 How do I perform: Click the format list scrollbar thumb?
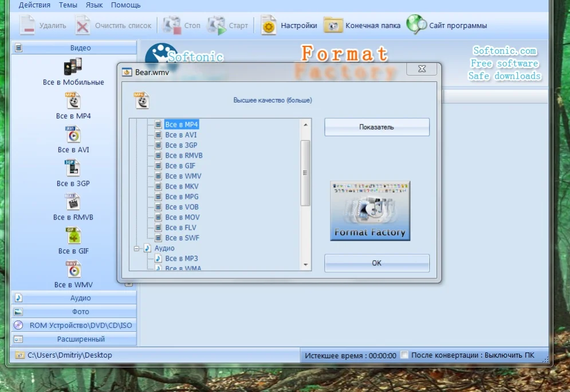(x=305, y=173)
